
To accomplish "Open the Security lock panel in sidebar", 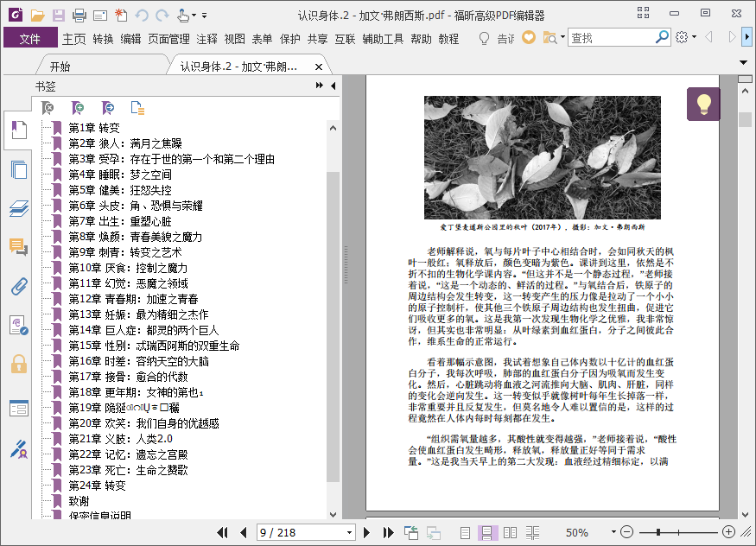I will pos(18,363).
